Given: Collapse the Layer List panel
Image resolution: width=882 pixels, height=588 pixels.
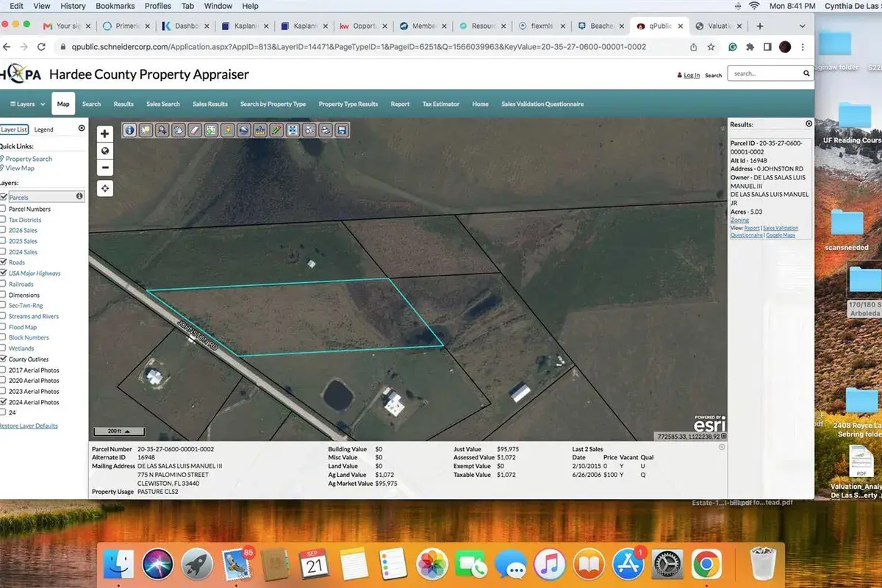Looking at the screenshot, I should click(x=82, y=128).
